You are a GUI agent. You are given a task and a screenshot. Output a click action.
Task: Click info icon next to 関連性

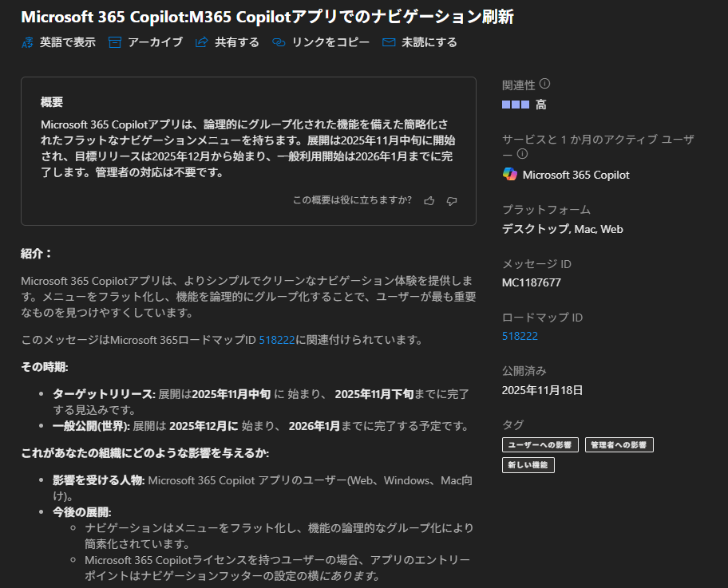click(x=545, y=84)
